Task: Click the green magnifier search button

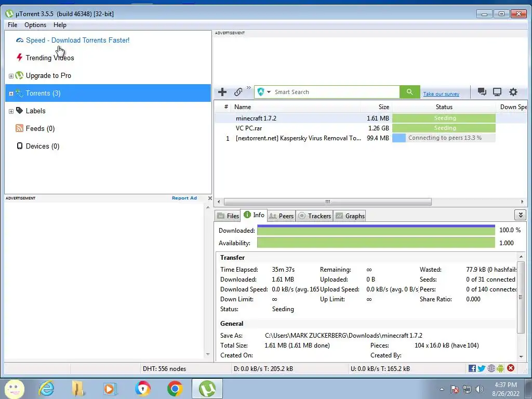Action: 410,92
